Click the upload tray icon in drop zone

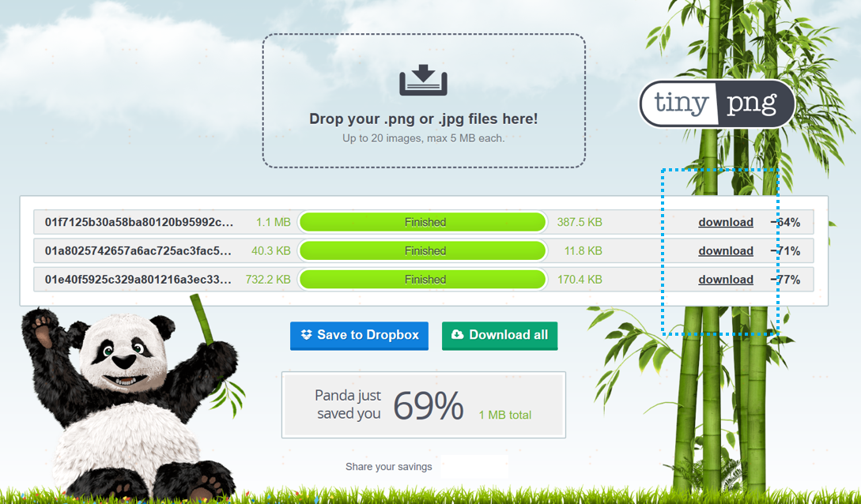click(x=423, y=80)
